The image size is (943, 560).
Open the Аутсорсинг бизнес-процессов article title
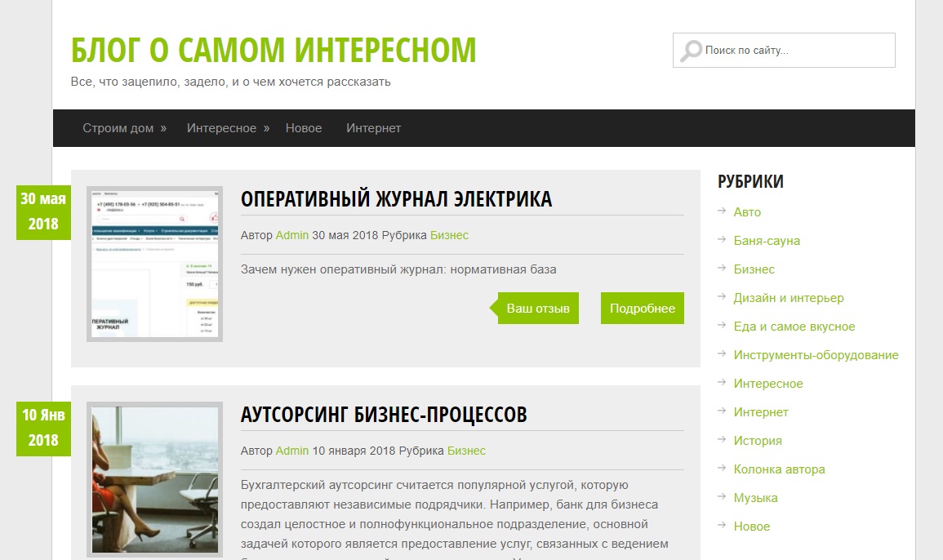point(384,415)
